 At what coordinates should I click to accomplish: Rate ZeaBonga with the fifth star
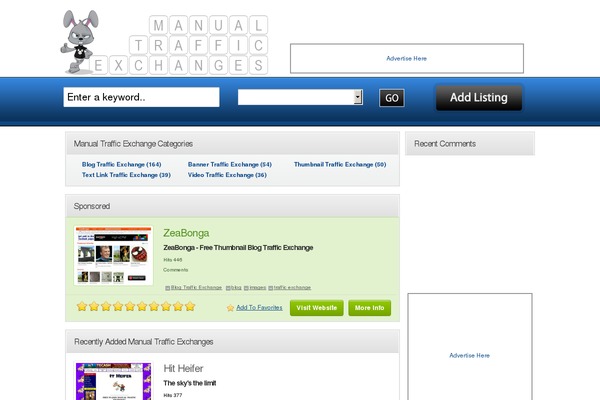point(130,306)
